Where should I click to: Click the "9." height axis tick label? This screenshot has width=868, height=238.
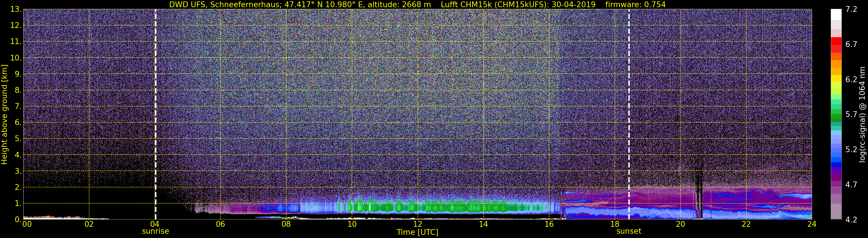(x=18, y=74)
